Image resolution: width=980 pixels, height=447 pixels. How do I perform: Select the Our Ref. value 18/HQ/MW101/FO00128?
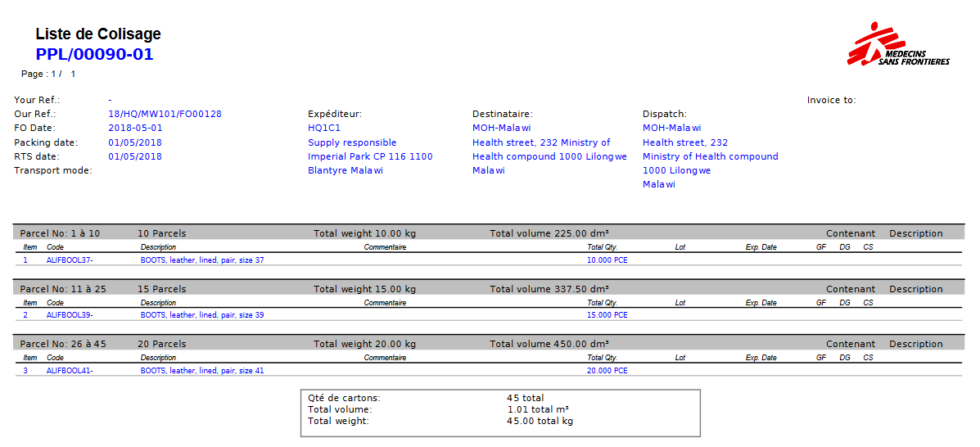(165, 115)
